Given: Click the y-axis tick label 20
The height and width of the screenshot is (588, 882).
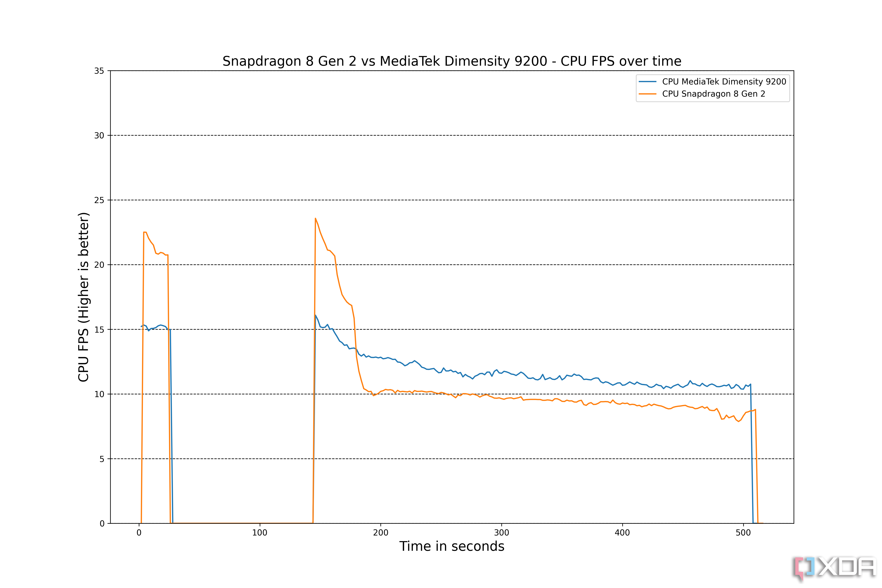Looking at the screenshot, I should coord(99,265).
